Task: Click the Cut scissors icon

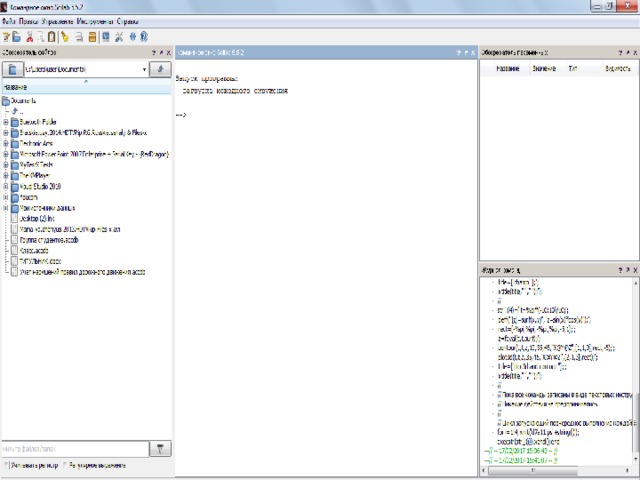Action: pos(29,36)
